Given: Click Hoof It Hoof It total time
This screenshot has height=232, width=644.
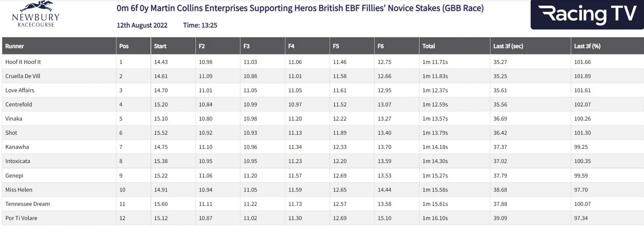Looking at the screenshot, I should (435, 62).
